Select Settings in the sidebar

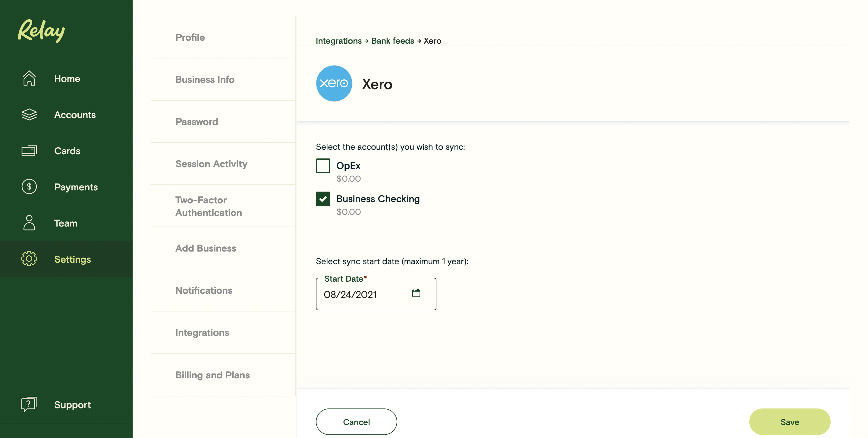tap(66, 259)
